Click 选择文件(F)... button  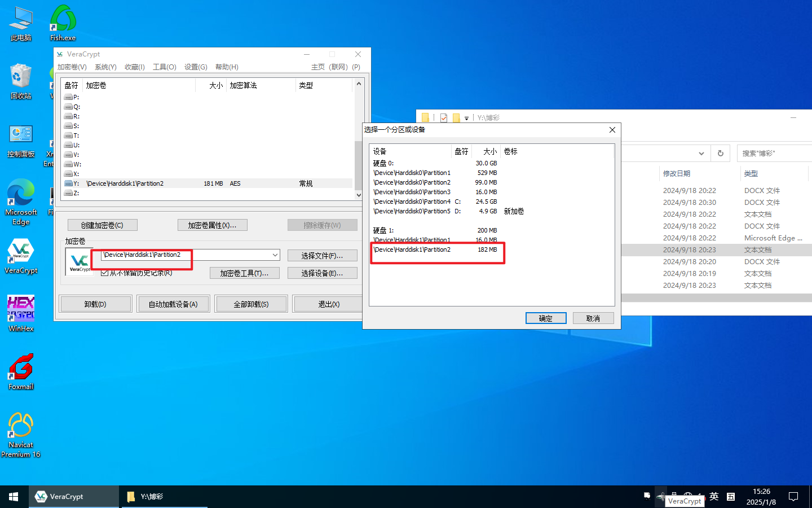tap(322, 256)
